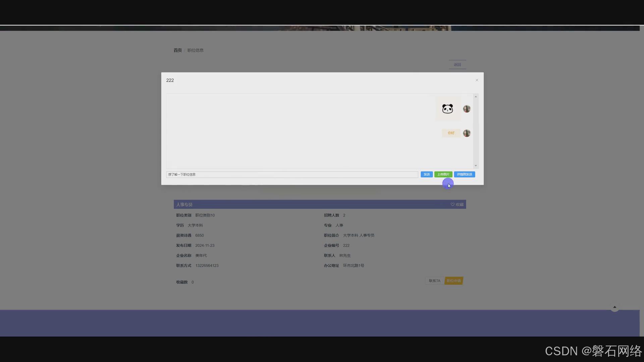Click the 收藏 heart favorite icon
The width and height of the screenshot is (644, 362).
(452, 204)
